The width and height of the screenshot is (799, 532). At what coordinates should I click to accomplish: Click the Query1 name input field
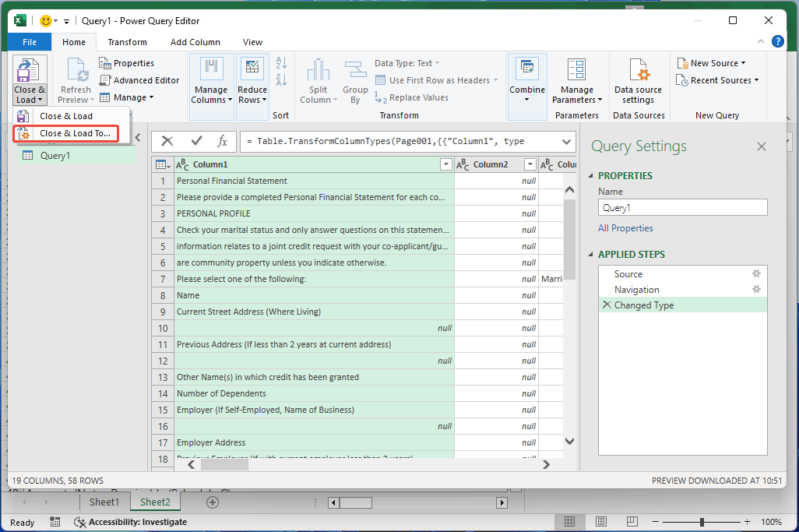(x=682, y=207)
